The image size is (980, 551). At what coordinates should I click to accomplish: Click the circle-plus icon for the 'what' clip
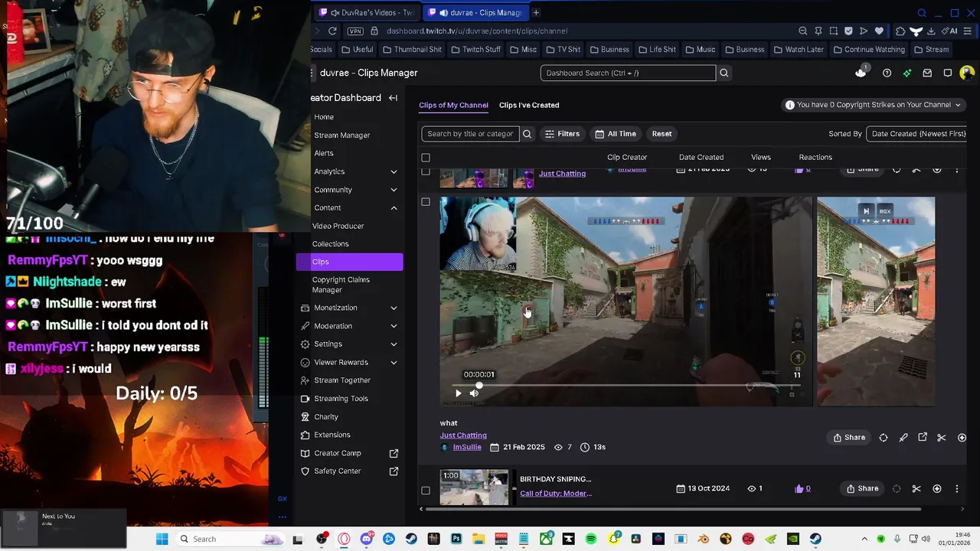coord(962,438)
